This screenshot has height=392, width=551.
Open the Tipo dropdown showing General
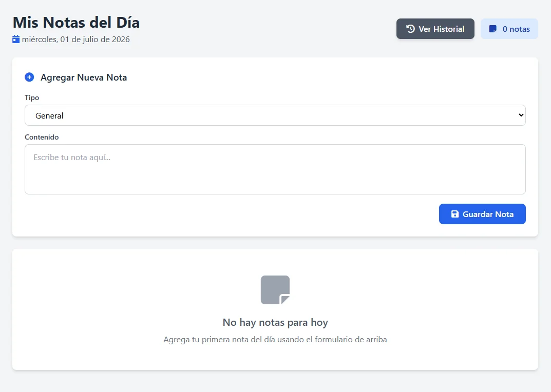point(275,115)
